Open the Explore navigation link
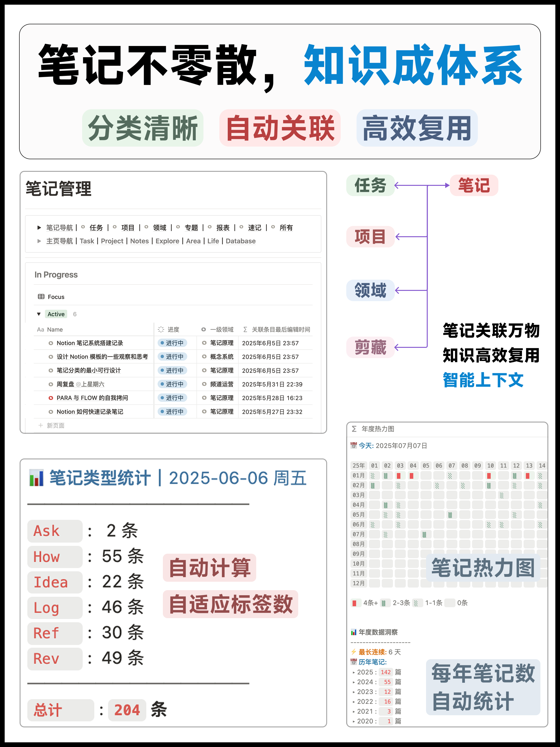560x747 pixels. pos(168,241)
